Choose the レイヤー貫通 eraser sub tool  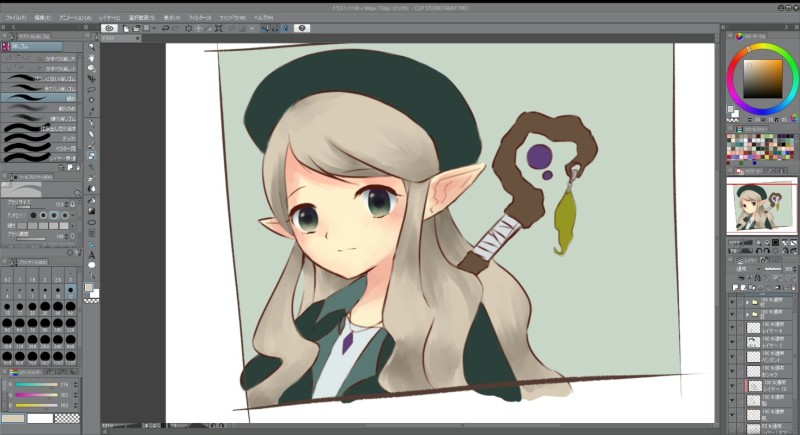click(39, 158)
